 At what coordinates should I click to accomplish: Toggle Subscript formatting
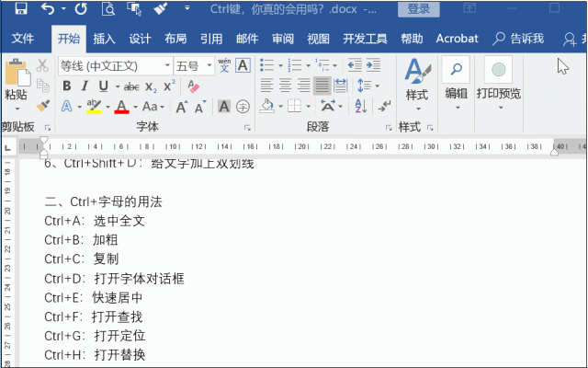tap(151, 87)
